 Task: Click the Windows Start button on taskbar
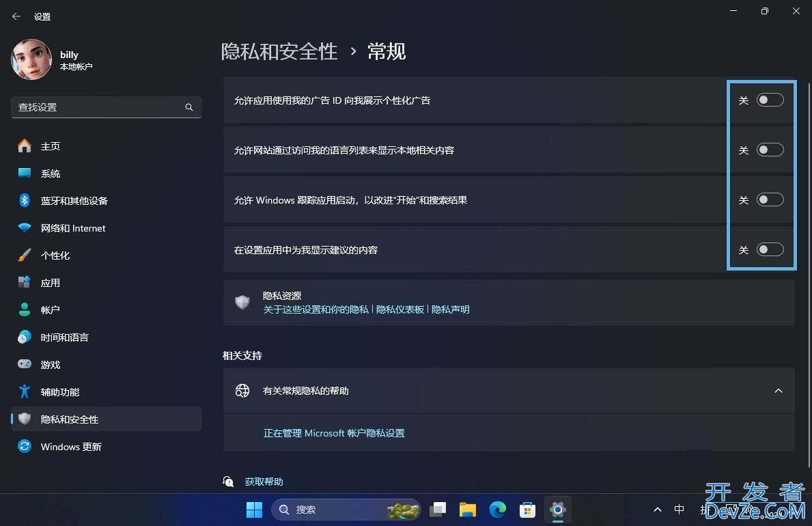(254, 510)
